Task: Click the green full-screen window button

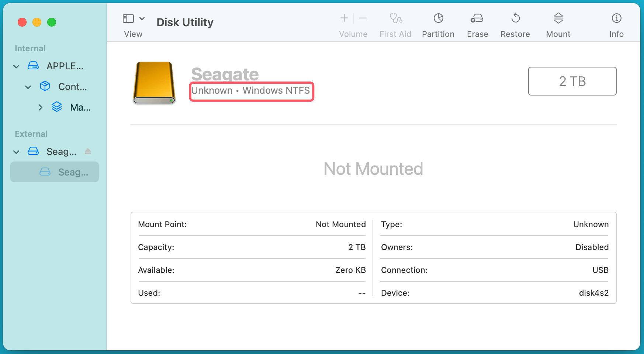Action: tap(52, 22)
